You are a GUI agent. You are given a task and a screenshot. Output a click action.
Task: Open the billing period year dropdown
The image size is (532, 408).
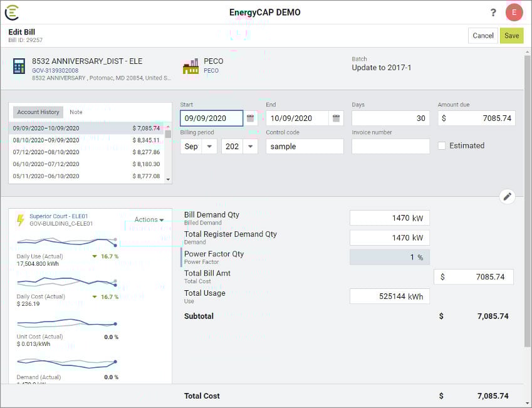pyautogui.click(x=250, y=146)
